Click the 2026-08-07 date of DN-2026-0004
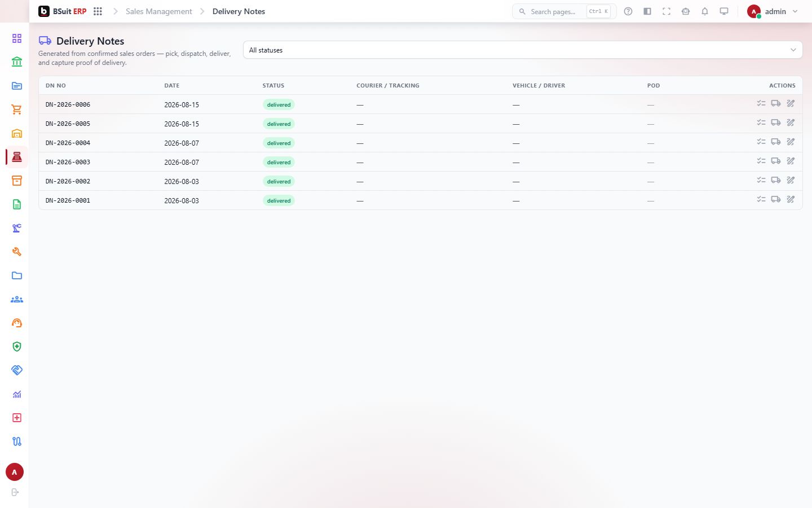812x508 pixels. click(x=182, y=143)
